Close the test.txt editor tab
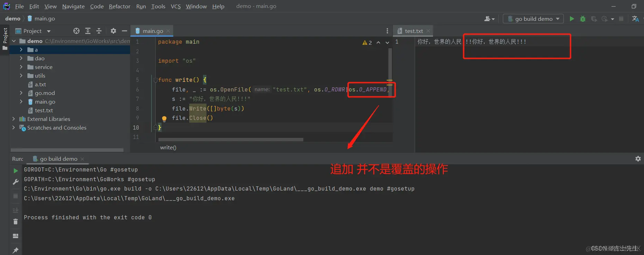 pyautogui.click(x=428, y=31)
